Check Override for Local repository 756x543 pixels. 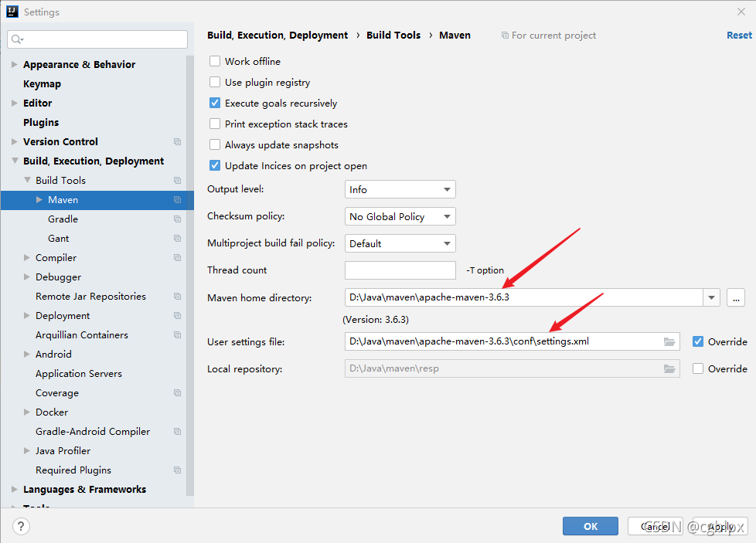click(x=698, y=368)
